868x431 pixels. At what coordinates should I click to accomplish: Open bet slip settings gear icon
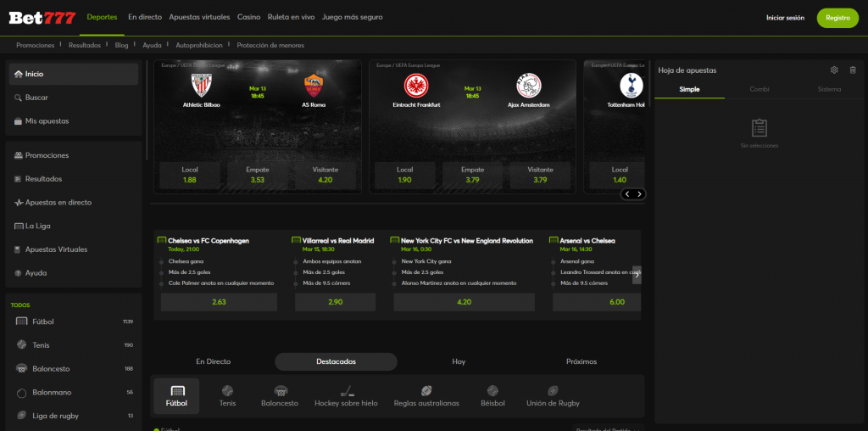pos(834,70)
